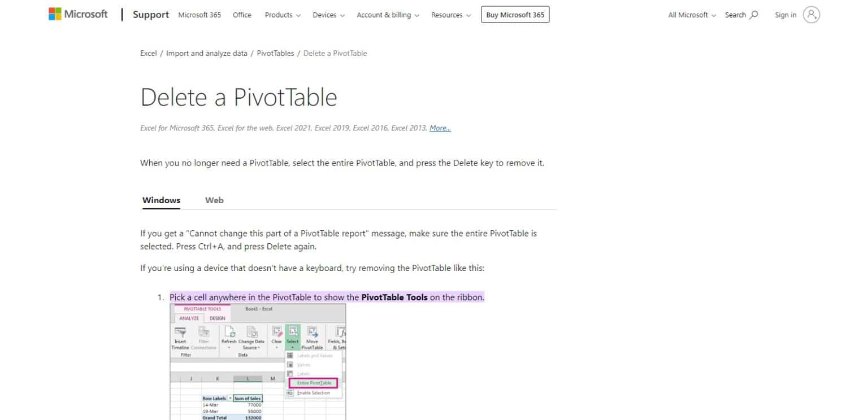Expand the Devices dropdown menu

(328, 15)
